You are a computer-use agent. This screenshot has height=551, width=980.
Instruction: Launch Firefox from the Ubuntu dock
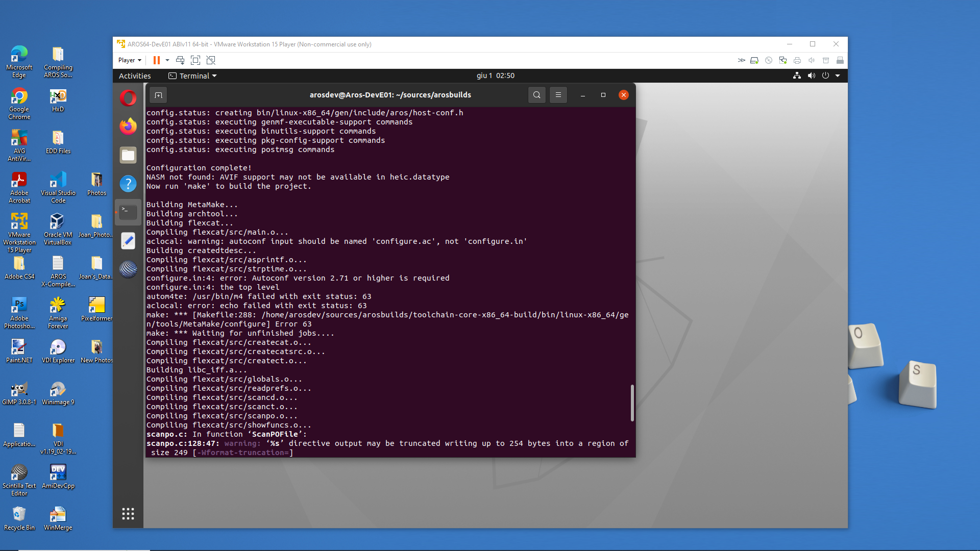pyautogui.click(x=128, y=127)
